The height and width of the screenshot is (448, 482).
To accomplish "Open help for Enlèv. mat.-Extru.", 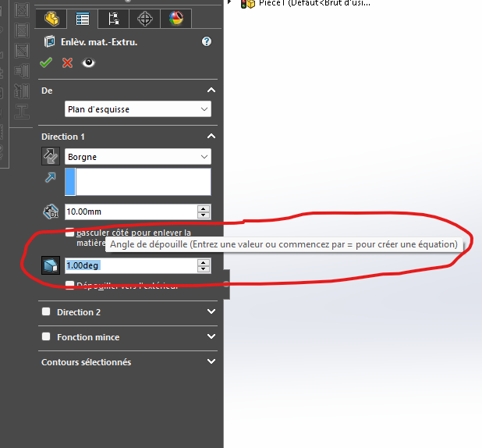I will click(x=206, y=42).
